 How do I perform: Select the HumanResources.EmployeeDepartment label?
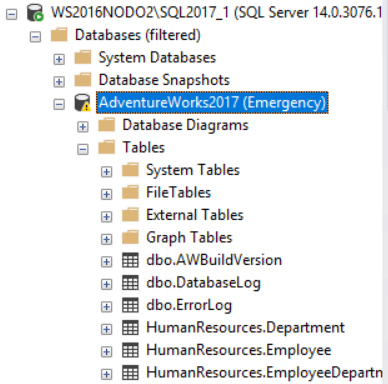click(x=264, y=373)
